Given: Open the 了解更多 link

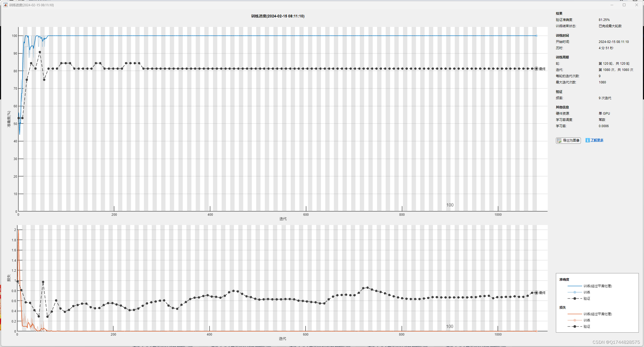Looking at the screenshot, I should pos(597,140).
